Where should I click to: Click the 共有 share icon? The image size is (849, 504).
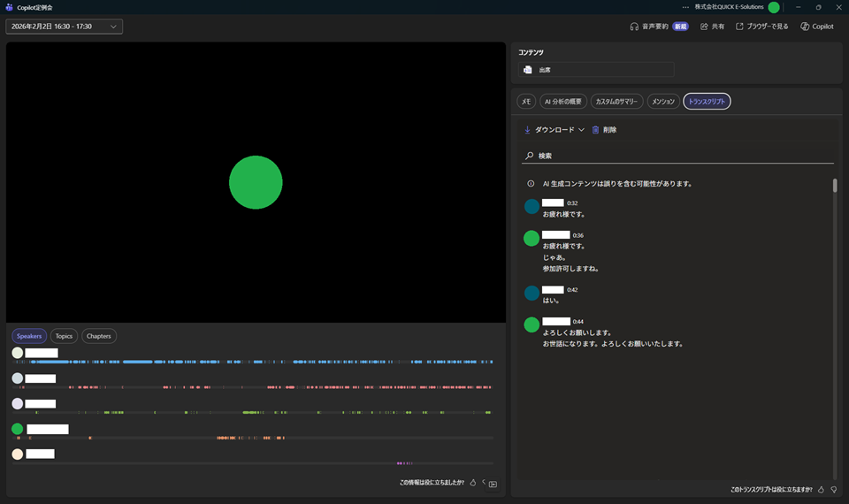coord(705,27)
